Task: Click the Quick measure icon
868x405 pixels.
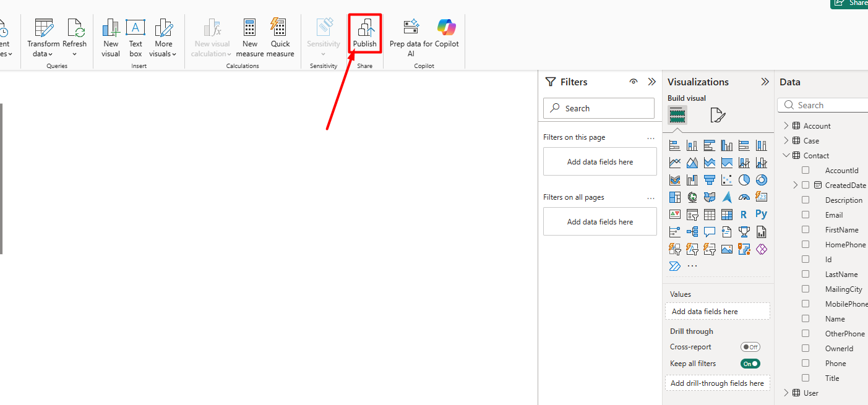Action: 280,37
